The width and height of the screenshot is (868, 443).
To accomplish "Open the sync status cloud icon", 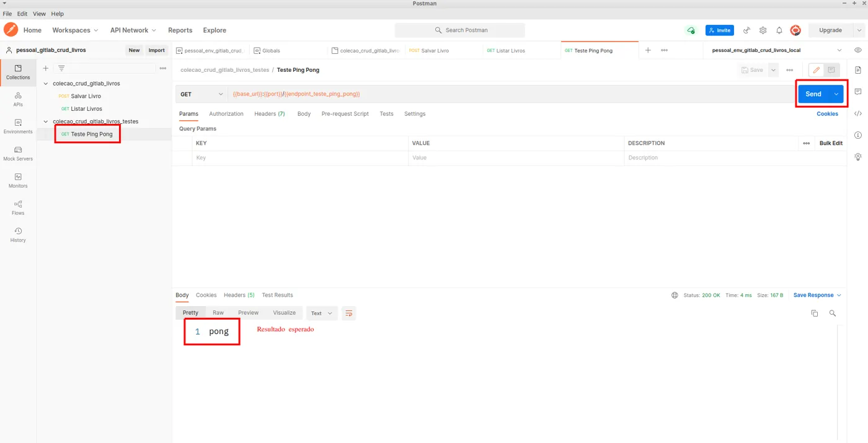I will coord(691,30).
